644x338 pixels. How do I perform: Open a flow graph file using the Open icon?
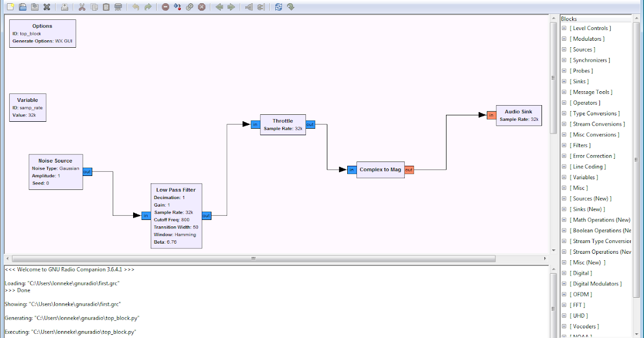click(x=23, y=7)
